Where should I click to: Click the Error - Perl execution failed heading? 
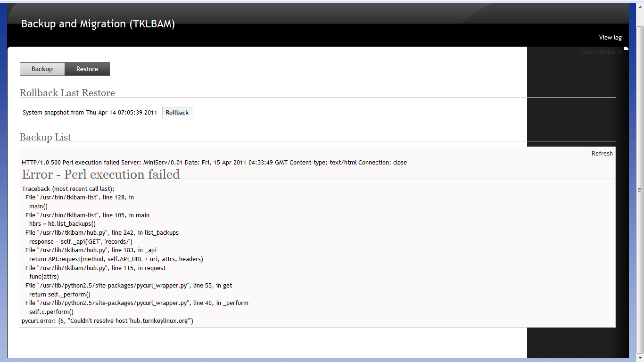(101, 174)
